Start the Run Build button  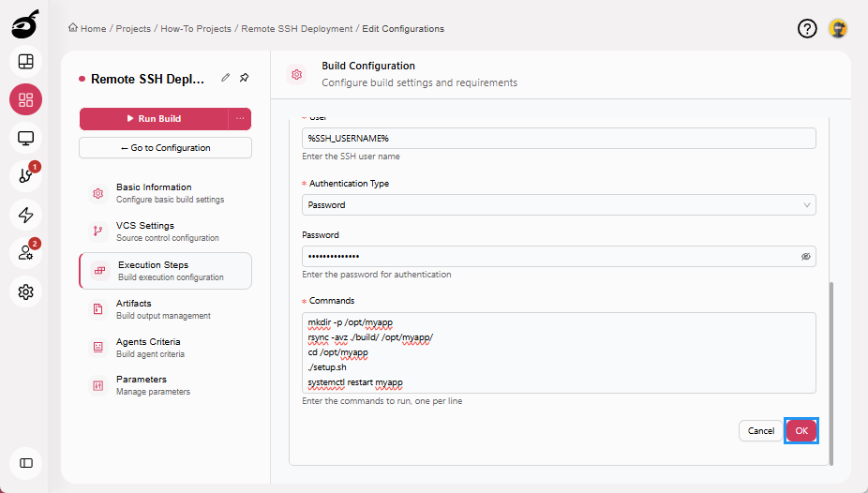point(154,118)
